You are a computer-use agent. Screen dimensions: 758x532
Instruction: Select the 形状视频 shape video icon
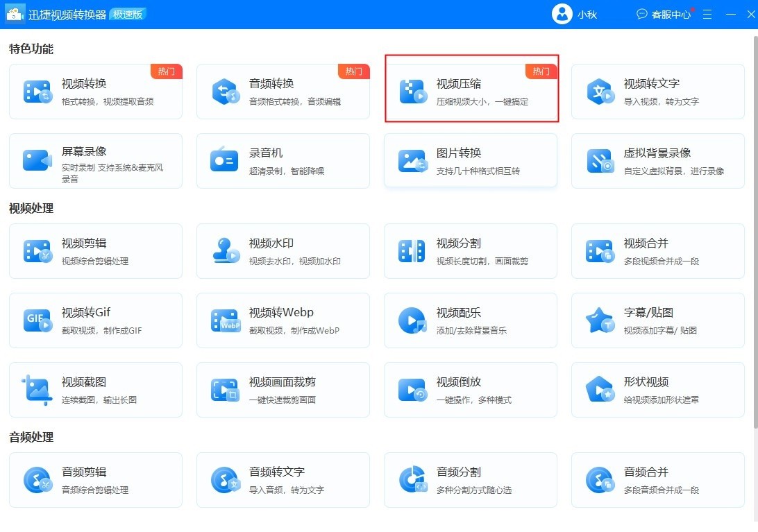pyautogui.click(x=599, y=390)
